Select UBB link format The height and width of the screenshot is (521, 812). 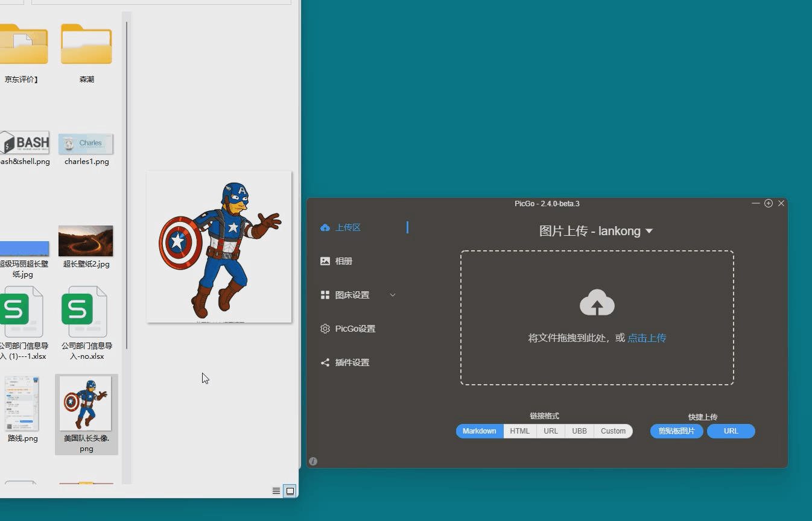(580, 431)
